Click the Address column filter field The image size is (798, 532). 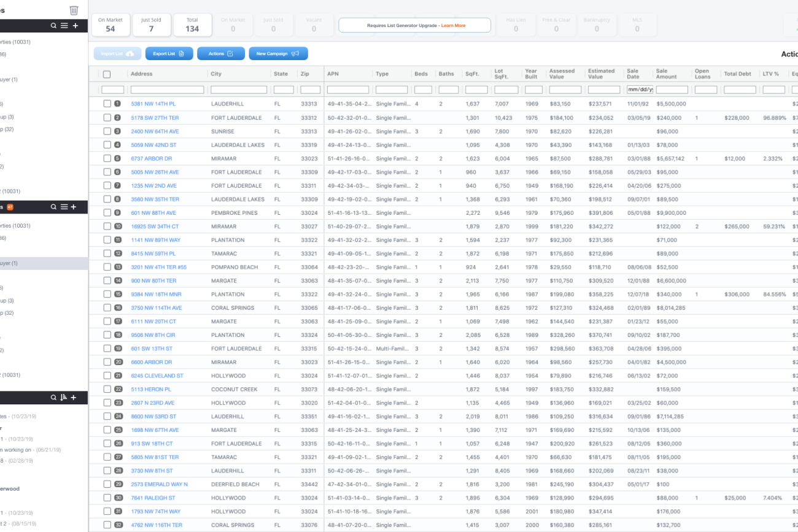167,90
